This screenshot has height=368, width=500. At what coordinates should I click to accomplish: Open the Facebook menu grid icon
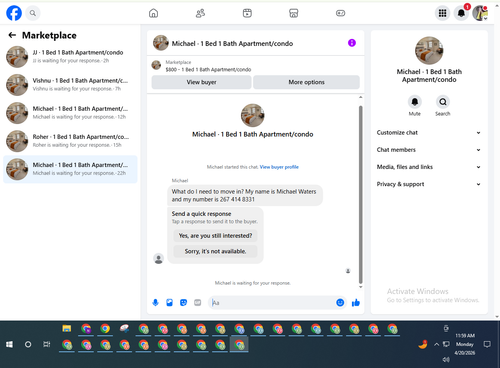tap(442, 13)
